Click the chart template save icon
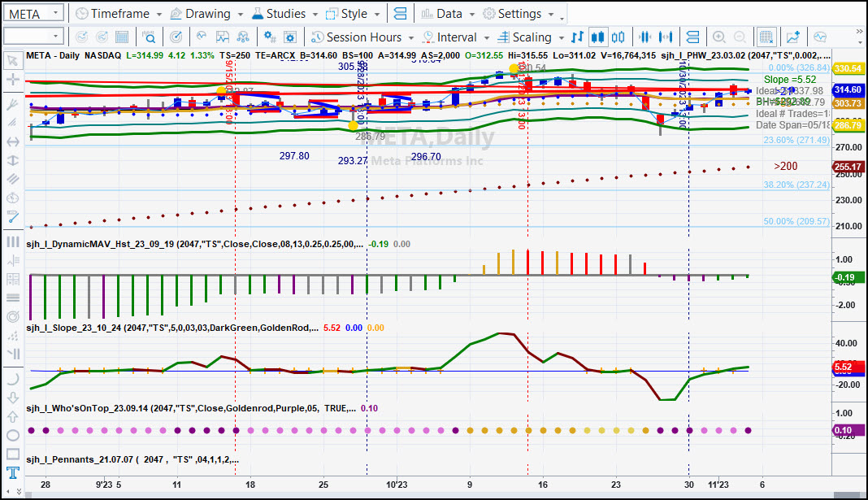868x500 pixels. pos(222,37)
